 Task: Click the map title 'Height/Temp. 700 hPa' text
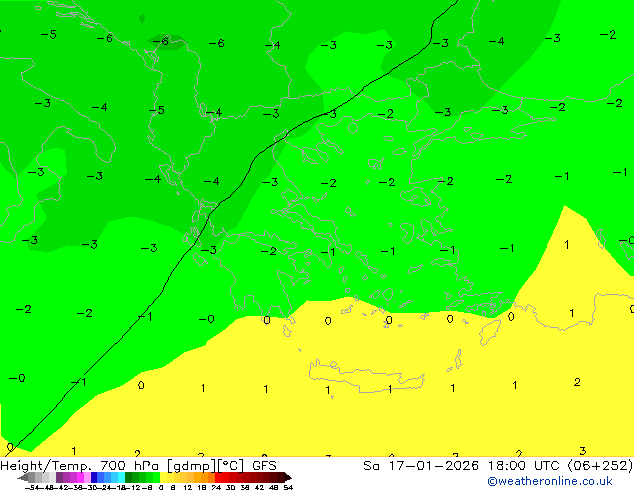[80, 466]
